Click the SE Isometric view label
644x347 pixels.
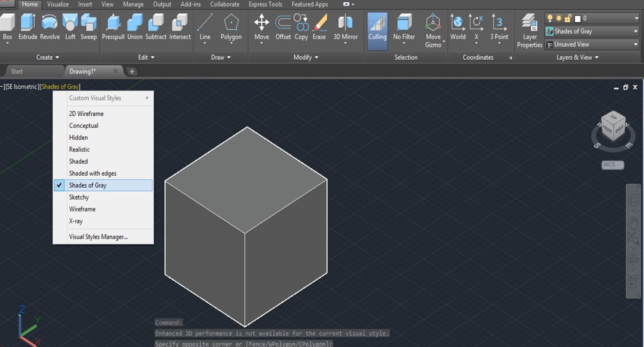(x=21, y=87)
